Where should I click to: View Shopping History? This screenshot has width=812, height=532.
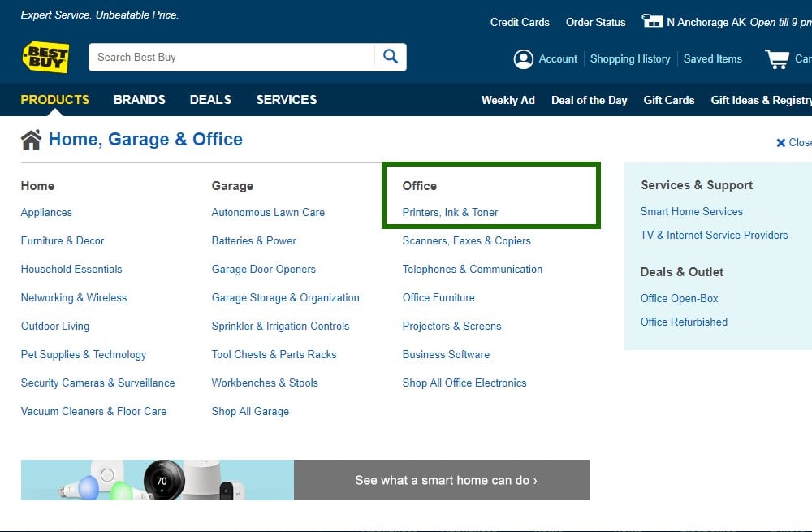pyautogui.click(x=630, y=58)
